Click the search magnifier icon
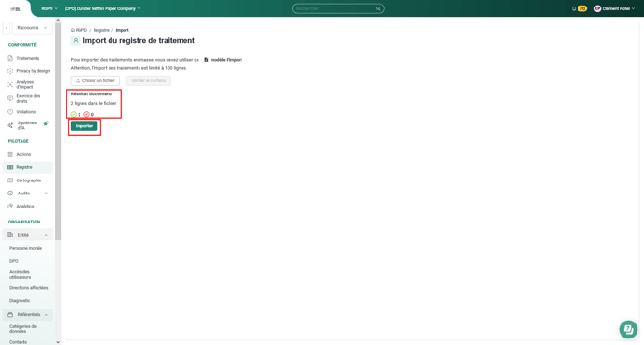This screenshot has width=644, height=345. (x=378, y=8)
